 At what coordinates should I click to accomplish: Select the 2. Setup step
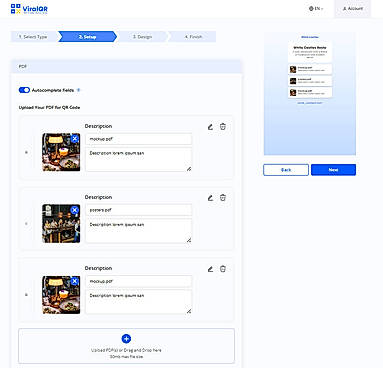(x=87, y=37)
